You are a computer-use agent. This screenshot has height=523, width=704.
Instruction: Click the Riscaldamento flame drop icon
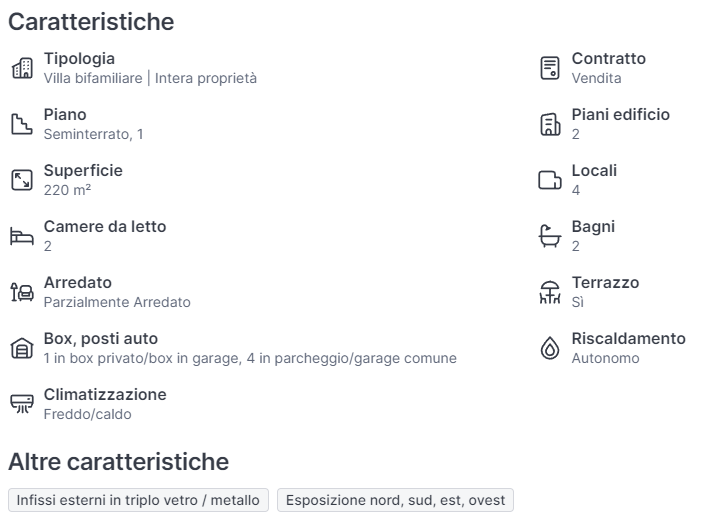pyautogui.click(x=549, y=348)
